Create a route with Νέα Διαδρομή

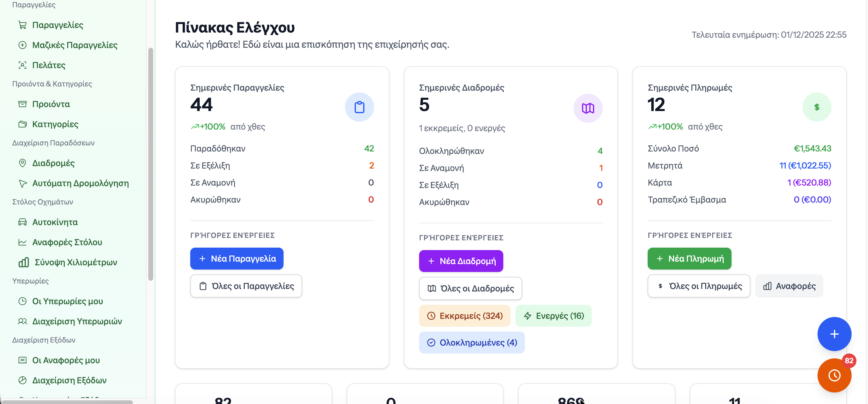point(461,261)
